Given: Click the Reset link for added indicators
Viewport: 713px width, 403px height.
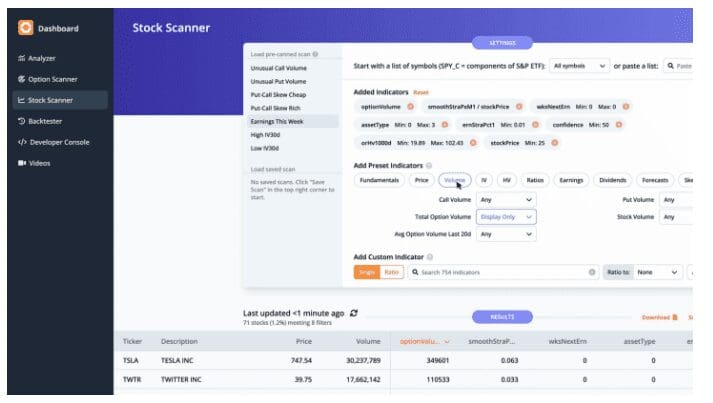Looking at the screenshot, I should point(420,92).
